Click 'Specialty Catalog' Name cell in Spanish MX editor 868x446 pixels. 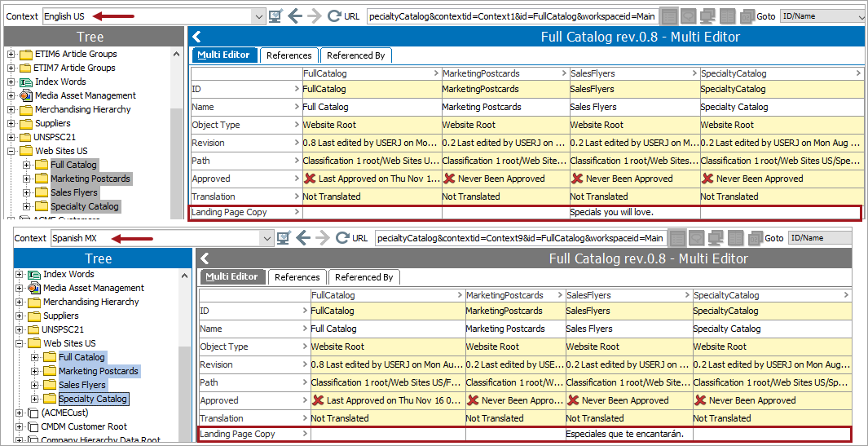click(772, 329)
